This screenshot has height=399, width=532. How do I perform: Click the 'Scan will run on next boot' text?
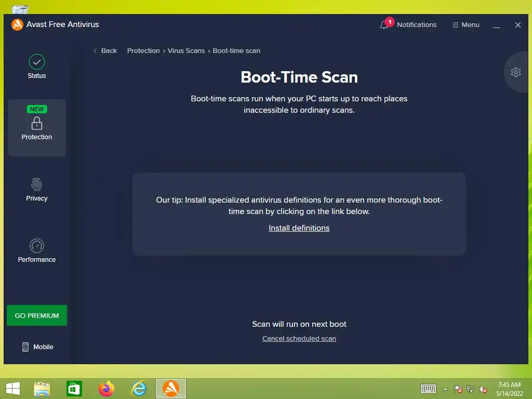point(299,324)
